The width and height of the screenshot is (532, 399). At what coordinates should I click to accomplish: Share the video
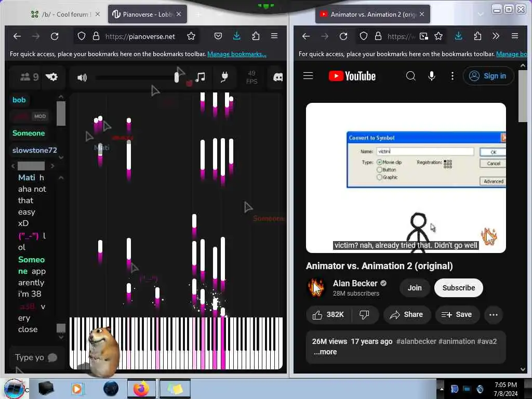point(407,314)
